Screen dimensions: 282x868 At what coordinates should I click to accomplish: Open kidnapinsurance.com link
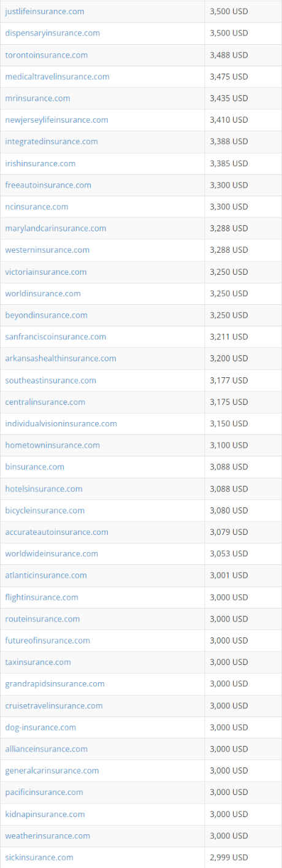click(45, 814)
